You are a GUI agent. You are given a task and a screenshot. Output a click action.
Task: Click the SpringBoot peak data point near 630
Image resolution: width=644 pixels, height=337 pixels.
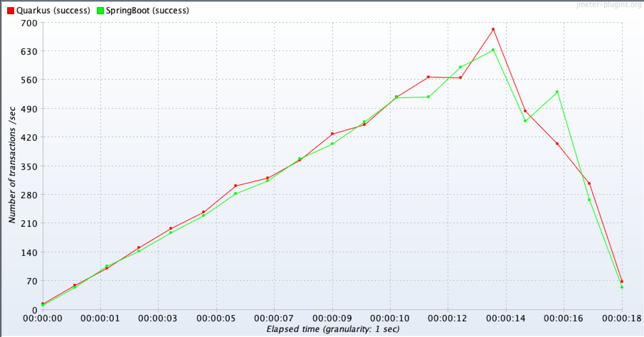click(x=493, y=50)
